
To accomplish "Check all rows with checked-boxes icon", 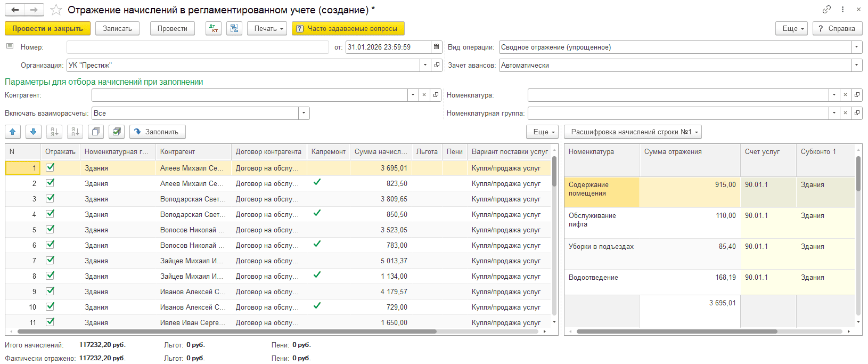I will click(x=116, y=132).
